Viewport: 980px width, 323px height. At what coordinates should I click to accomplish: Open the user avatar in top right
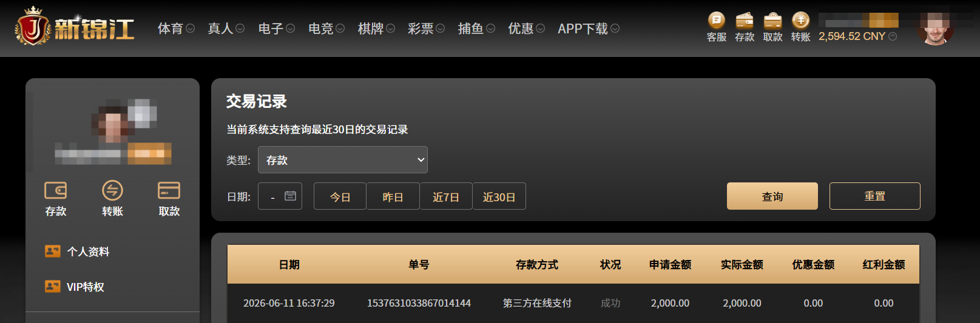tap(935, 28)
